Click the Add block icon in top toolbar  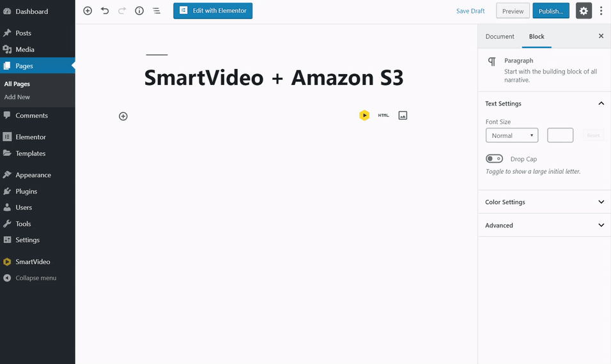[x=88, y=11]
